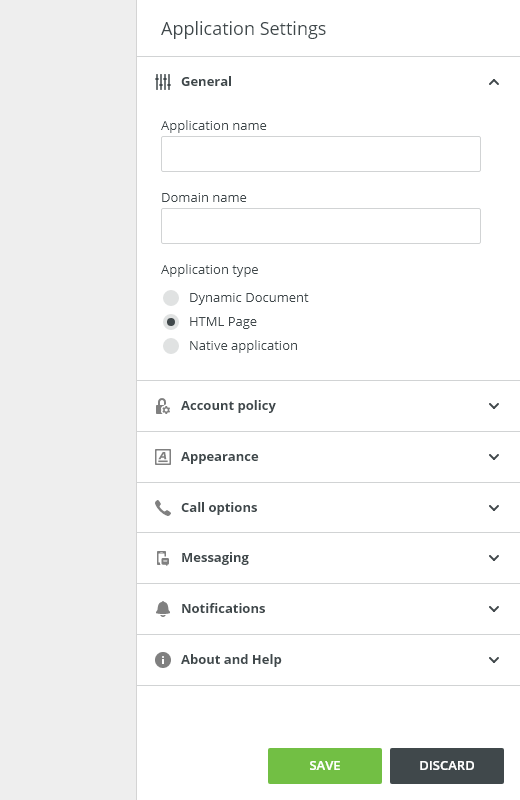Focus the Domain name text field
Image resolution: width=520 pixels, height=800 pixels.
click(320, 226)
